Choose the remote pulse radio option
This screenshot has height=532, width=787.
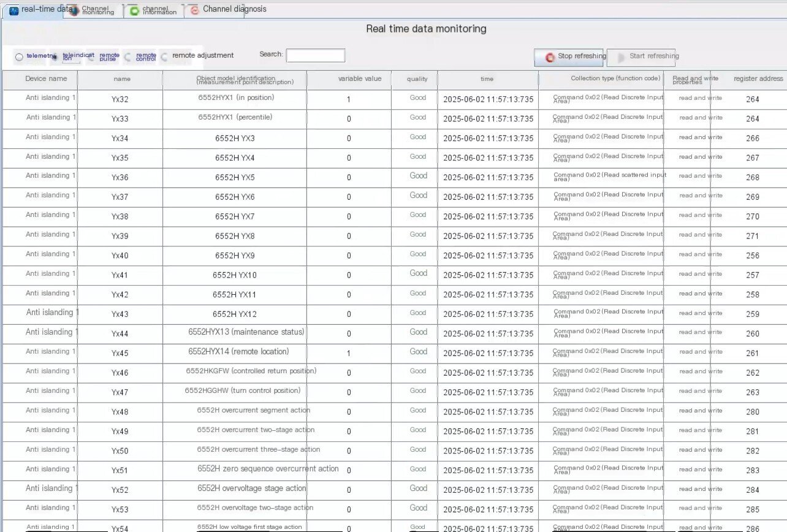(91, 56)
